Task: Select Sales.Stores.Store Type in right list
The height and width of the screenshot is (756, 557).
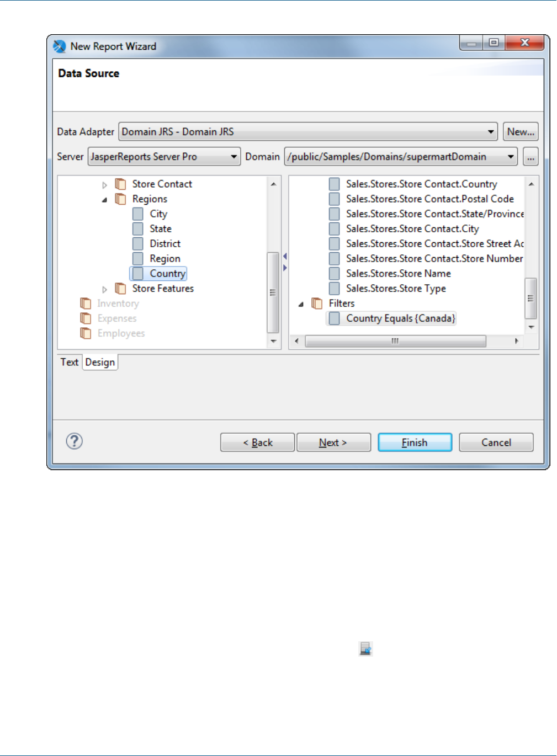Action: click(396, 288)
